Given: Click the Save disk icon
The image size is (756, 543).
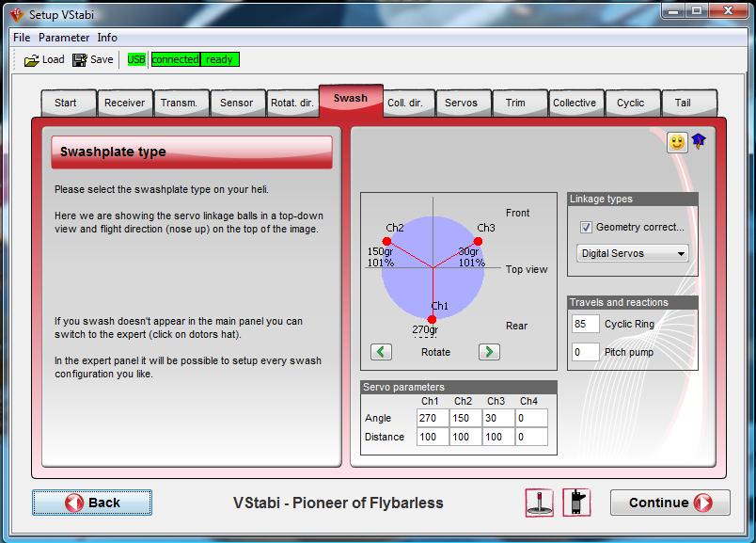Looking at the screenshot, I should click(80, 60).
